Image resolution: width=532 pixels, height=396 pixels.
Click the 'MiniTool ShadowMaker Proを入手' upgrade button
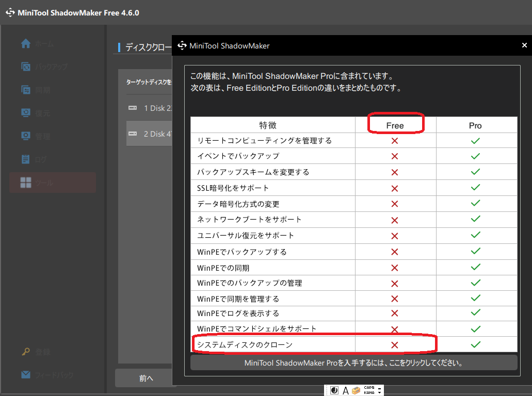point(353,362)
